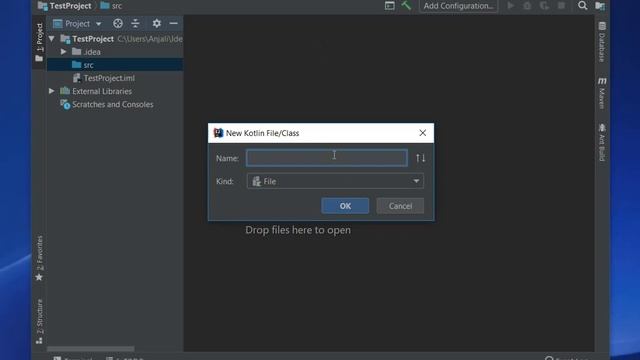Click the TestProject root tree item
Screen dimensions: 640x360
(93, 39)
